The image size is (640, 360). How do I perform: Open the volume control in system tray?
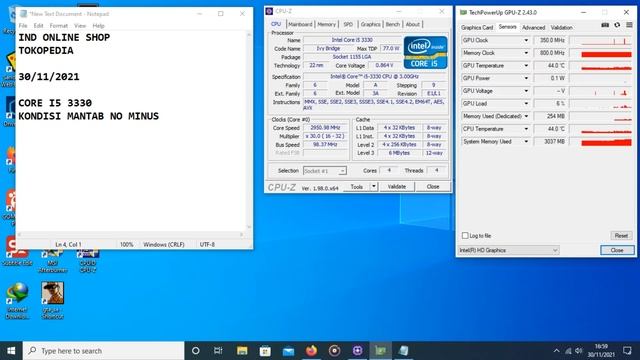click(x=578, y=351)
